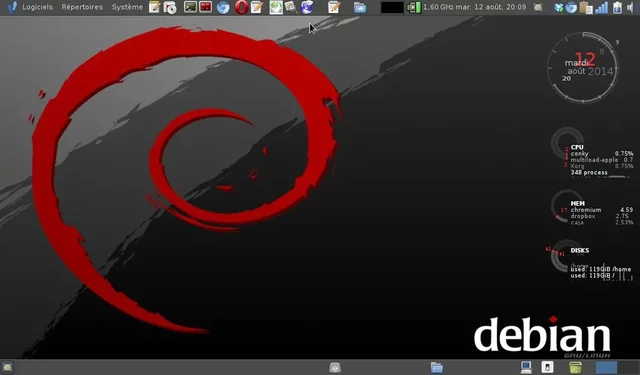Launch the Opera browser
The height and width of the screenshot is (375, 640).
coord(241,7)
